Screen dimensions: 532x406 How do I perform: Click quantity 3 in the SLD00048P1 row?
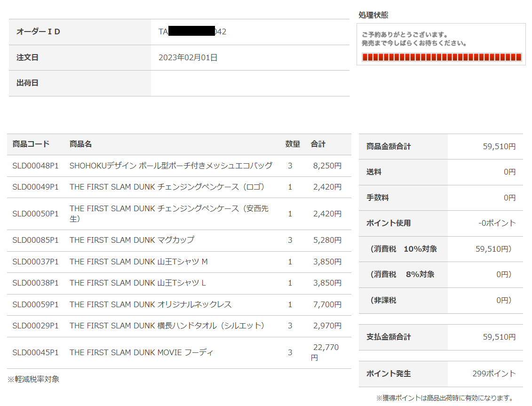pyautogui.click(x=290, y=166)
